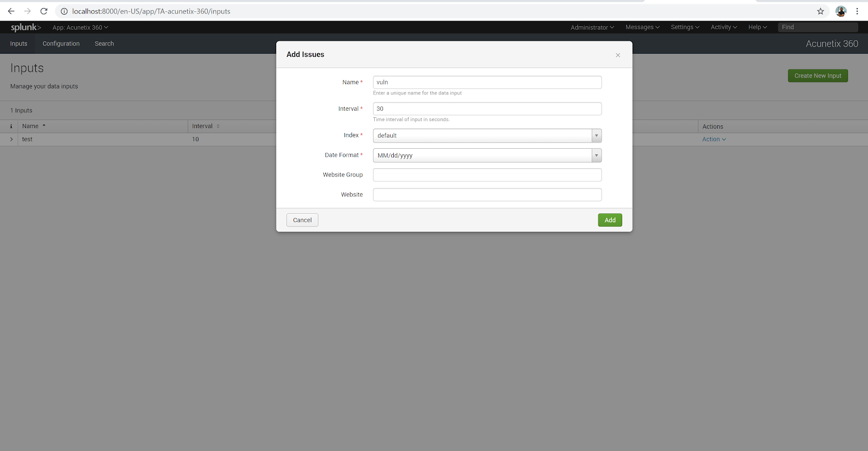
Task: Open the Index dropdown showing default
Action: [x=487, y=136]
